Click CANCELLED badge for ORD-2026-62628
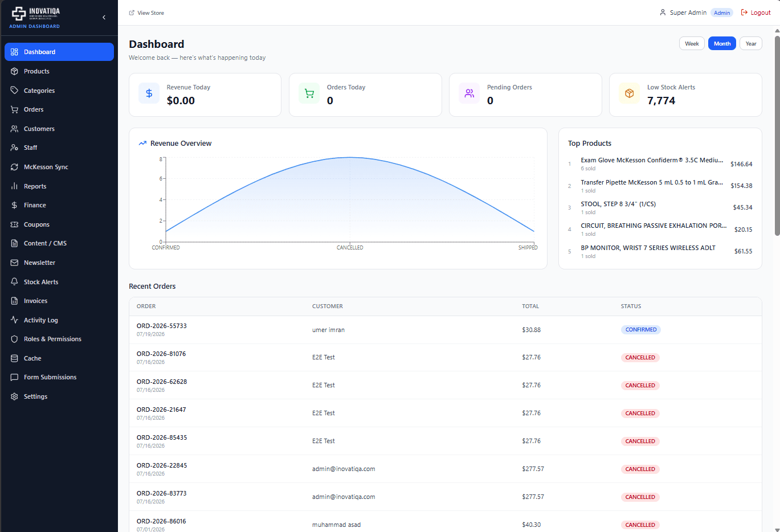 640,386
